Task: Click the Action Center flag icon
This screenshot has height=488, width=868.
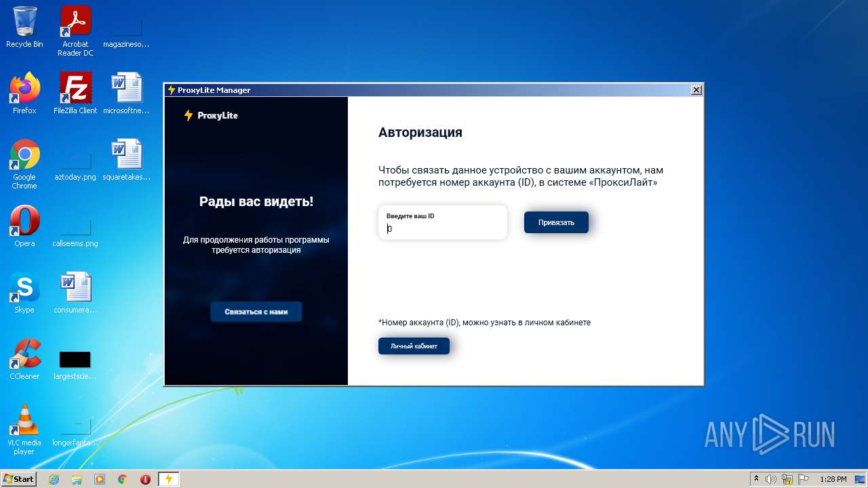Action: pyautogui.click(x=804, y=479)
